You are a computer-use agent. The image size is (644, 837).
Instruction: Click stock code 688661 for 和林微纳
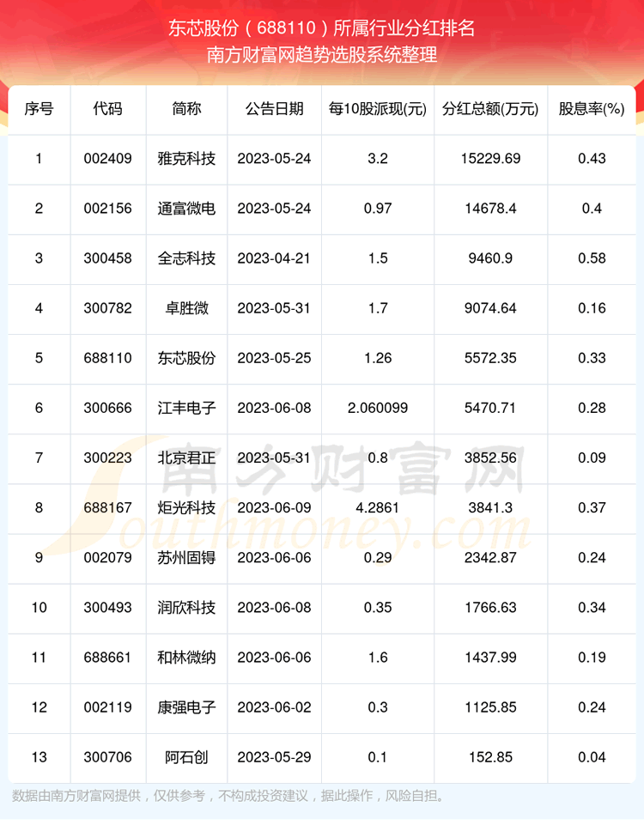coord(107,658)
